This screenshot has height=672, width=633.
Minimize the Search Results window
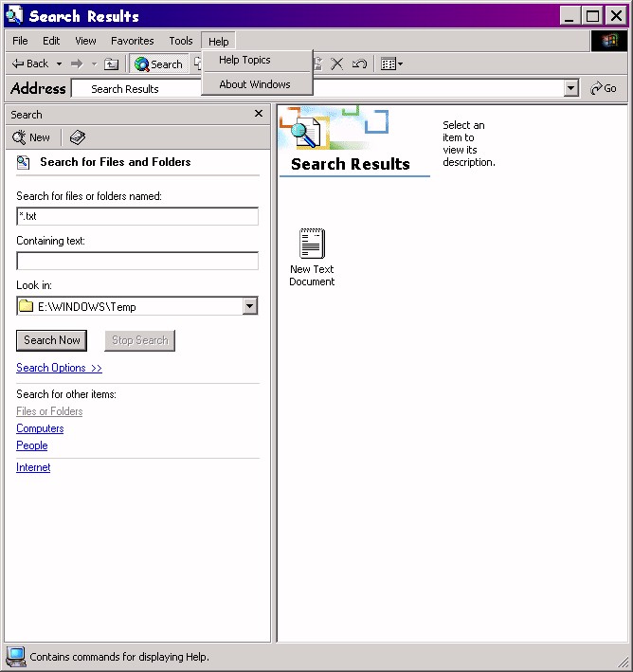(x=570, y=16)
